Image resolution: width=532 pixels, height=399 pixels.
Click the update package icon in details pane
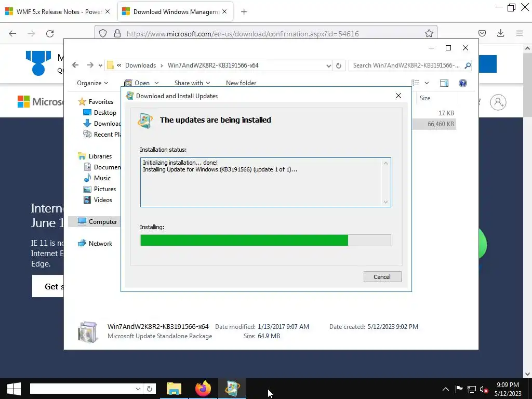pyautogui.click(x=88, y=332)
